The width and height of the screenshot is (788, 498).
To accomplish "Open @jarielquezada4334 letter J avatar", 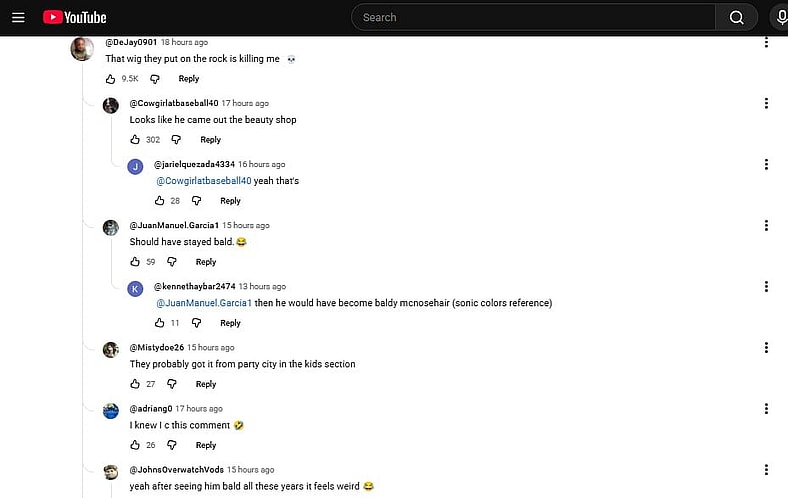I will pos(135,167).
